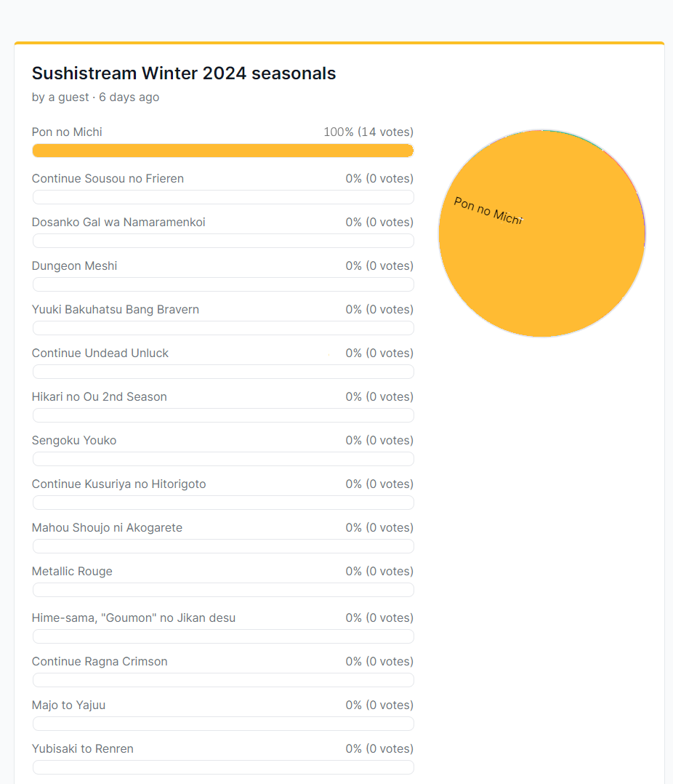The image size is (673, 784).
Task: Select the Continue Sousou no Frieren label
Action: (x=108, y=179)
